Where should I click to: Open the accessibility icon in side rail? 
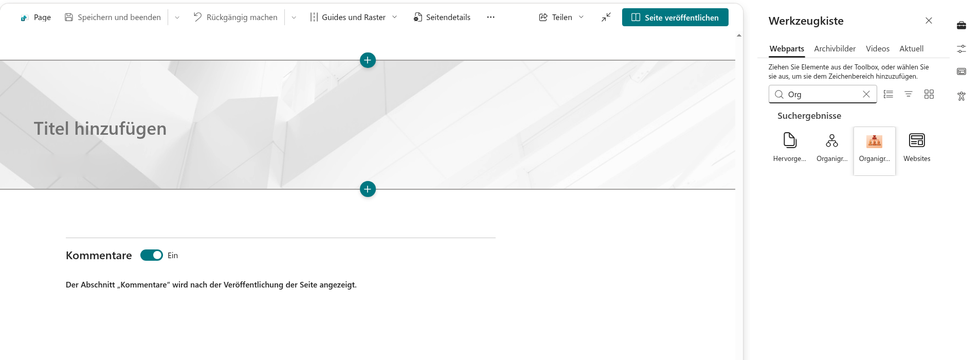click(961, 96)
